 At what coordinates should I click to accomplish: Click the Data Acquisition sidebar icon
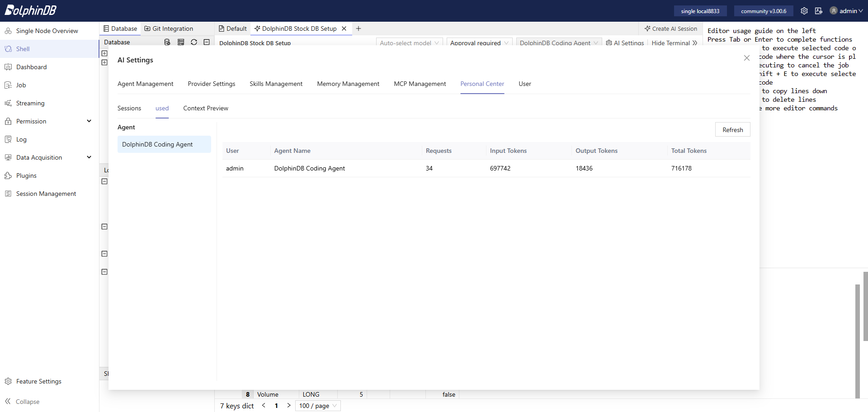pyautogui.click(x=8, y=157)
